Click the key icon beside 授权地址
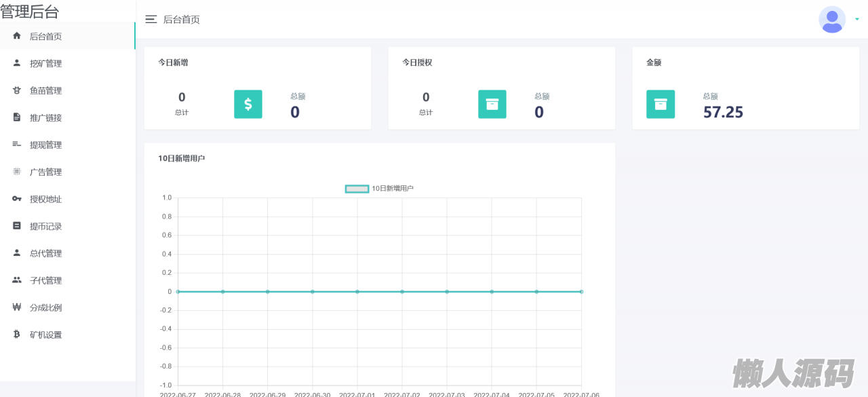 coord(17,199)
